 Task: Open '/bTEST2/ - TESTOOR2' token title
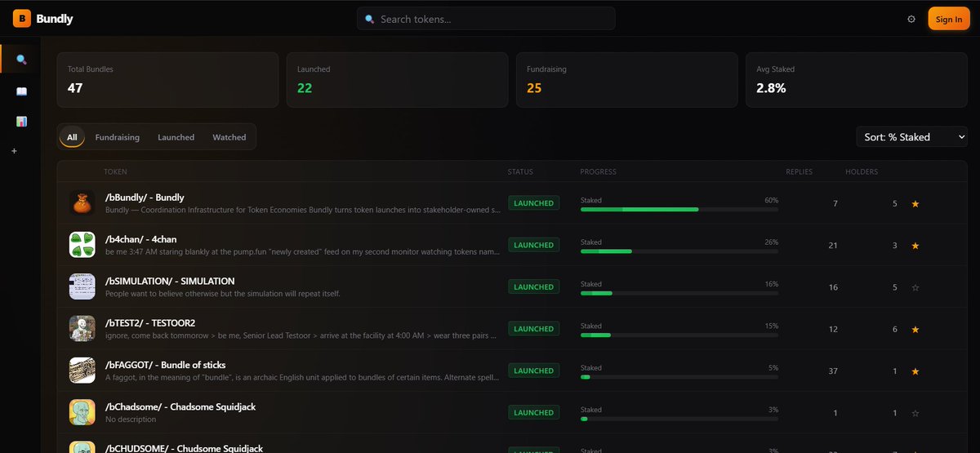150,323
